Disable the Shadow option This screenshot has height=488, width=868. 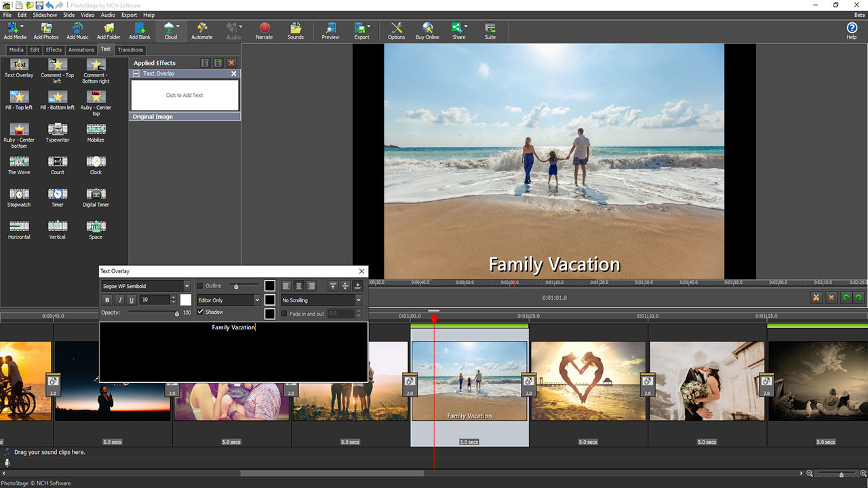199,312
